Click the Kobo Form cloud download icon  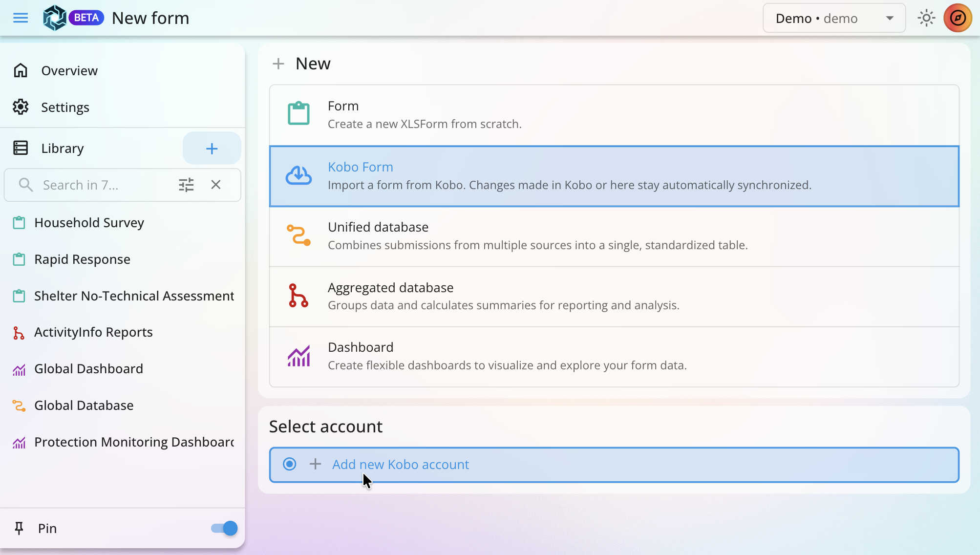(x=298, y=176)
